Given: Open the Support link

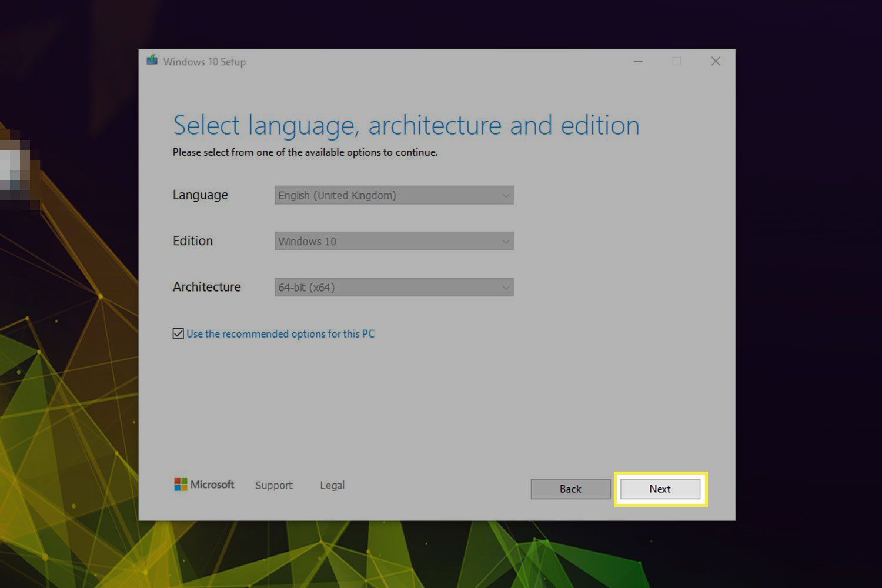Looking at the screenshot, I should (x=274, y=485).
